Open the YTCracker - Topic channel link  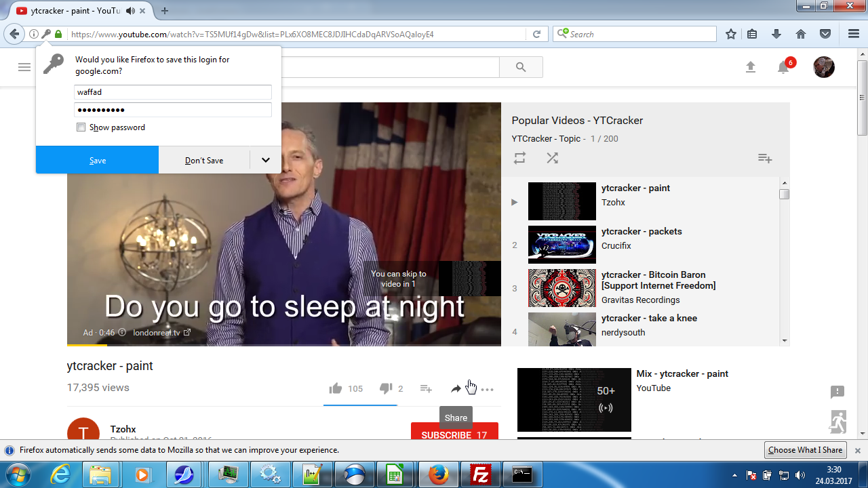(x=546, y=139)
